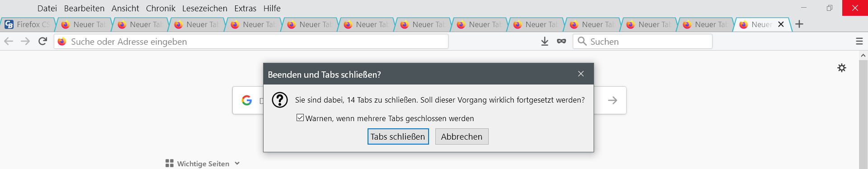
Task: Uncheck 'Warnen, wenn mehrere Tabs geschlossen werden'
Action: [300, 118]
